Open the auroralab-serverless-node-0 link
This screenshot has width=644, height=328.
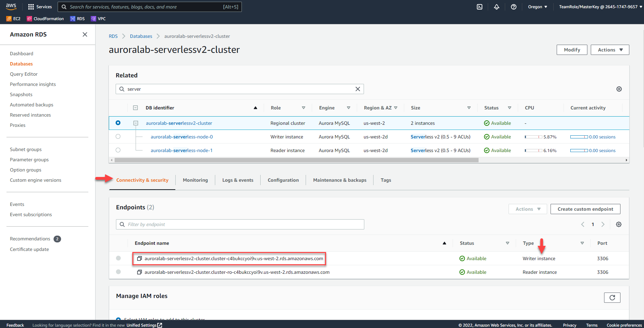point(181,137)
